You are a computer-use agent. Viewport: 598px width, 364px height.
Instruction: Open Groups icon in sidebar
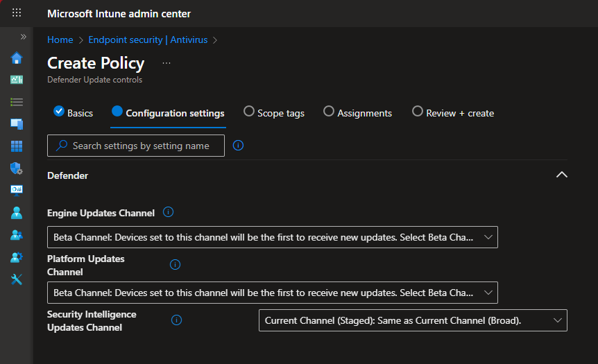pyautogui.click(x=17, y=235)
